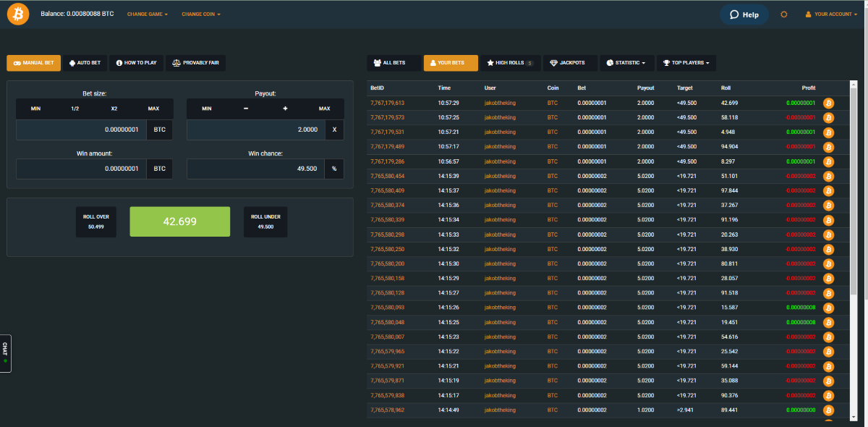868x427 pixels.
Task: Click the Bet size input field
Action: (81, 130)
